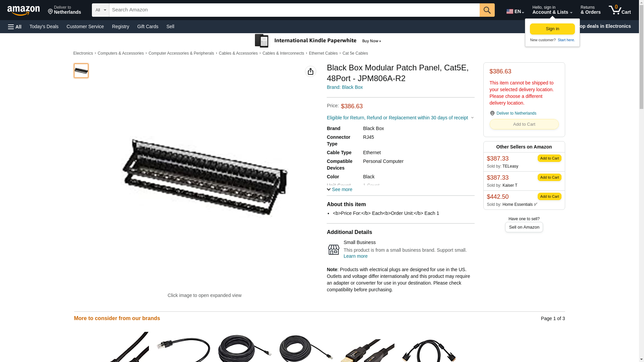Open the EN language dropdown

point(515,11)
